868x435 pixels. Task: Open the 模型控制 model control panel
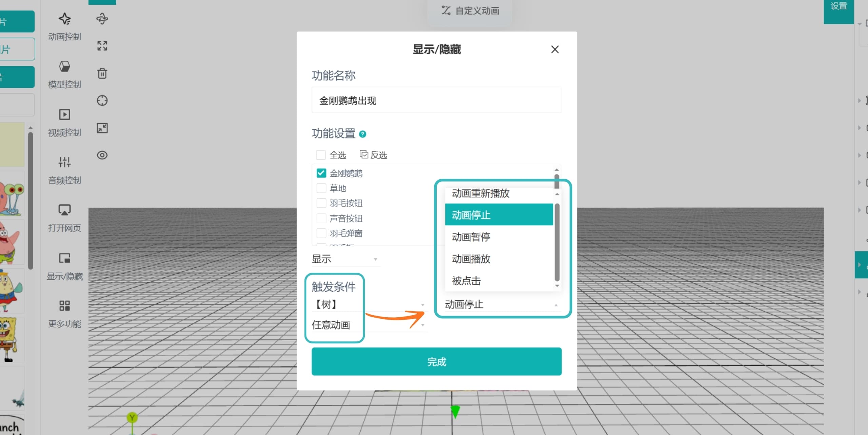point(64,74)
